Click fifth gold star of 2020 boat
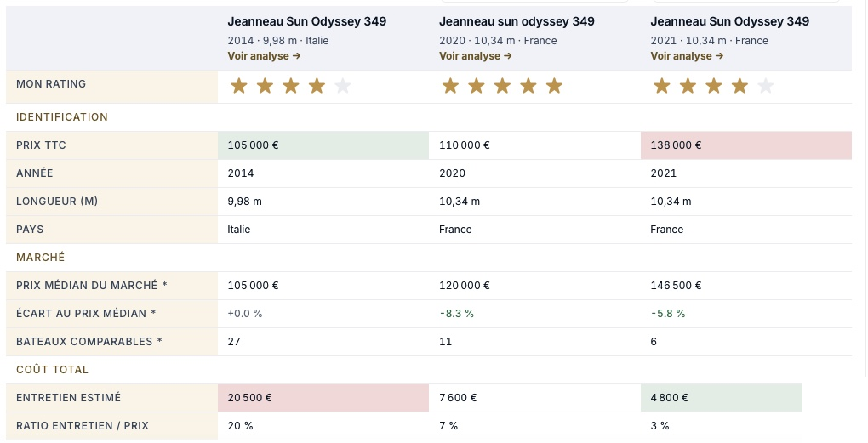The height and width of the screenshot is (443, 868). click(x=554, y=86)
